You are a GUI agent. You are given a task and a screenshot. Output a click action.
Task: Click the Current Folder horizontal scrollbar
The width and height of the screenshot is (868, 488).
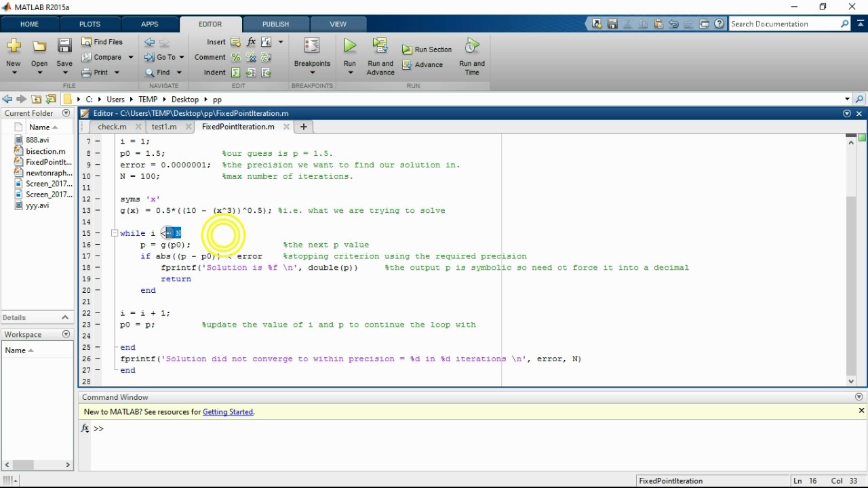[23, 465]
